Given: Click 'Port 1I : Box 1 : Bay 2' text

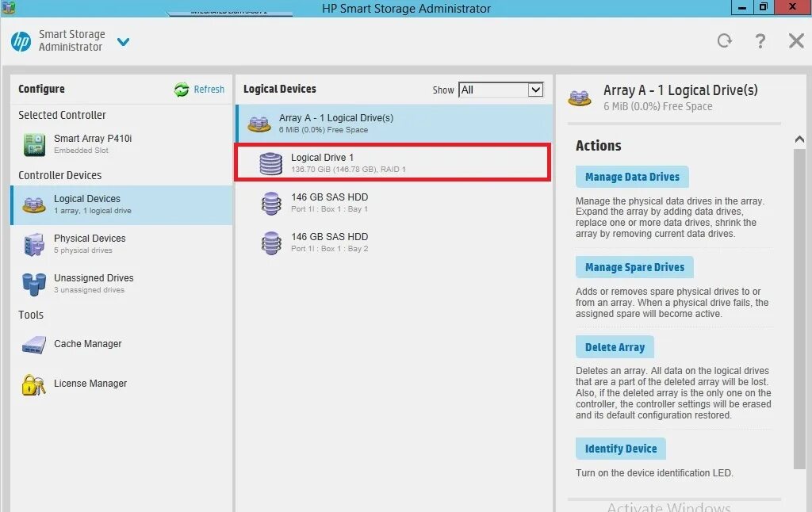Looking at the screenshot, I should tap(329, 249).
